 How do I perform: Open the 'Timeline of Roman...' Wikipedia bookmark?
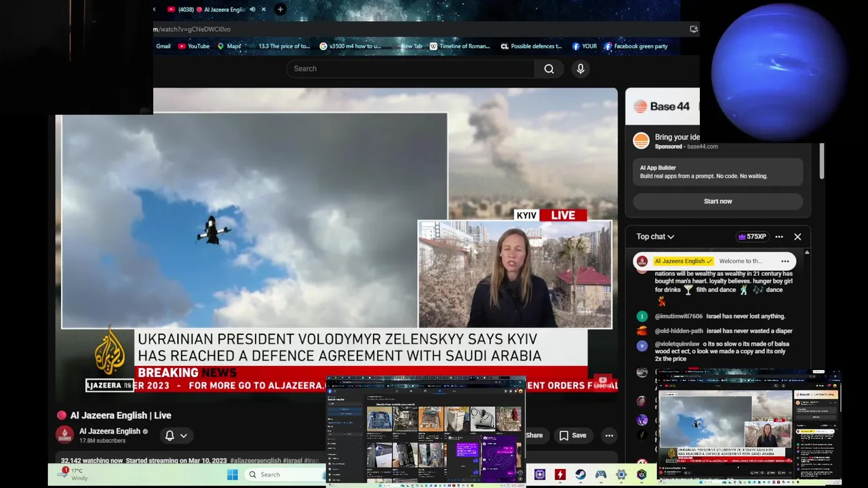click(460, 46)
